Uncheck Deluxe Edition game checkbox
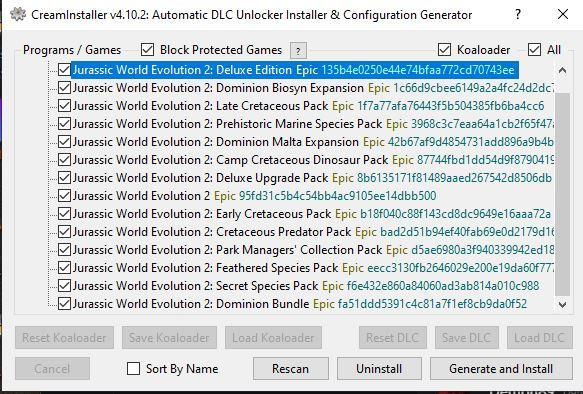The width and height of the screenshot is (583, 394). 64,70
